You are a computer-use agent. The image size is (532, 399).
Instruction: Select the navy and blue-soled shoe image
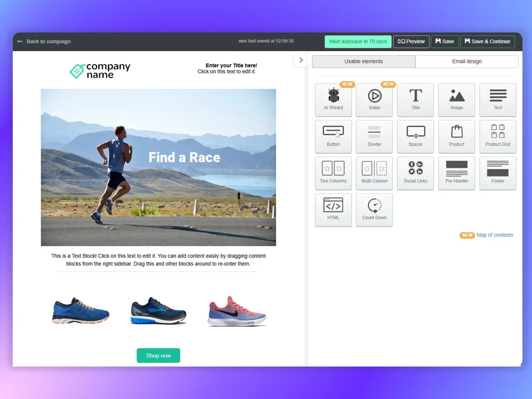158,310
